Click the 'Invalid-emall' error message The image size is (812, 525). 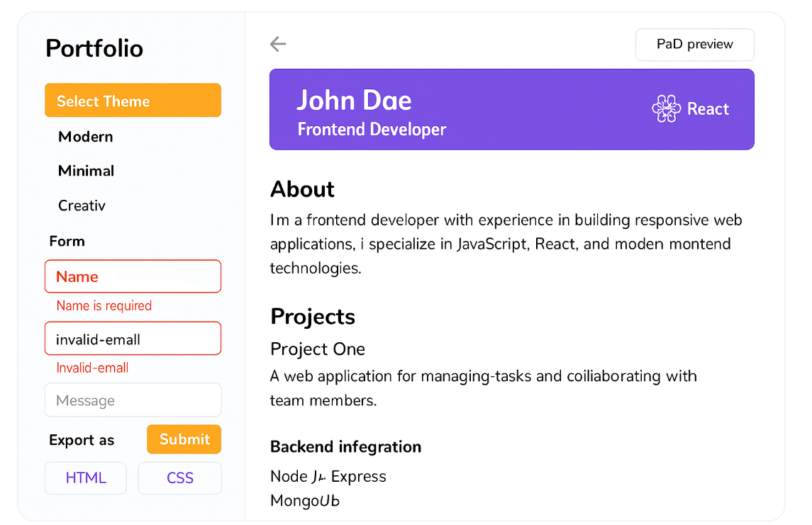pos(92,368)
